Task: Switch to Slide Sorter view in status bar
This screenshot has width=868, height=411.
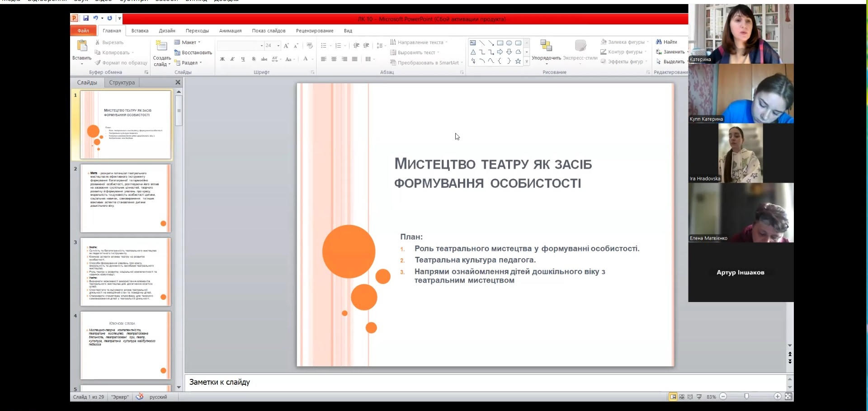Action: [x=682, y=397]
